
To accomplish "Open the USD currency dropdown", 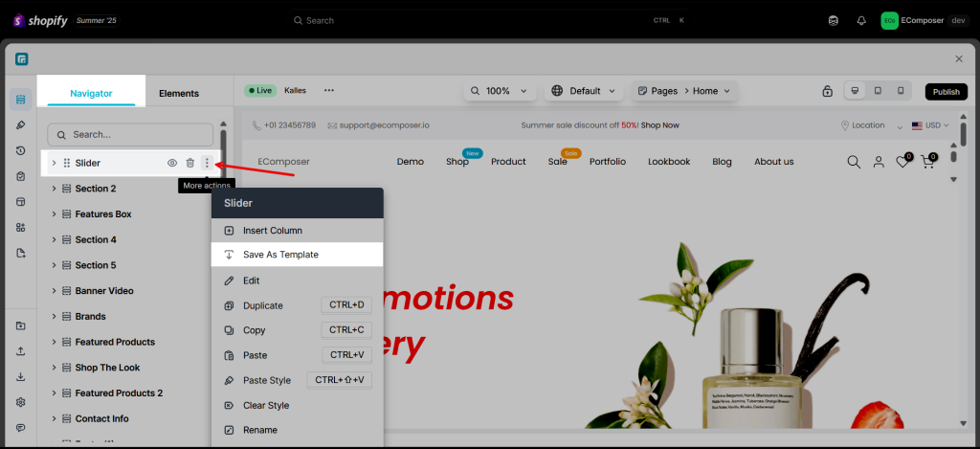I will (x=930, y=125).
